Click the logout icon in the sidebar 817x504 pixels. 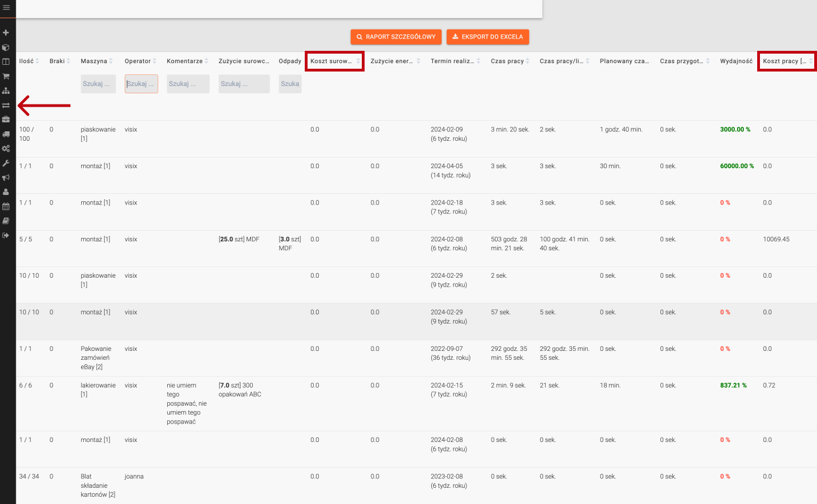[x=6, y=235]
